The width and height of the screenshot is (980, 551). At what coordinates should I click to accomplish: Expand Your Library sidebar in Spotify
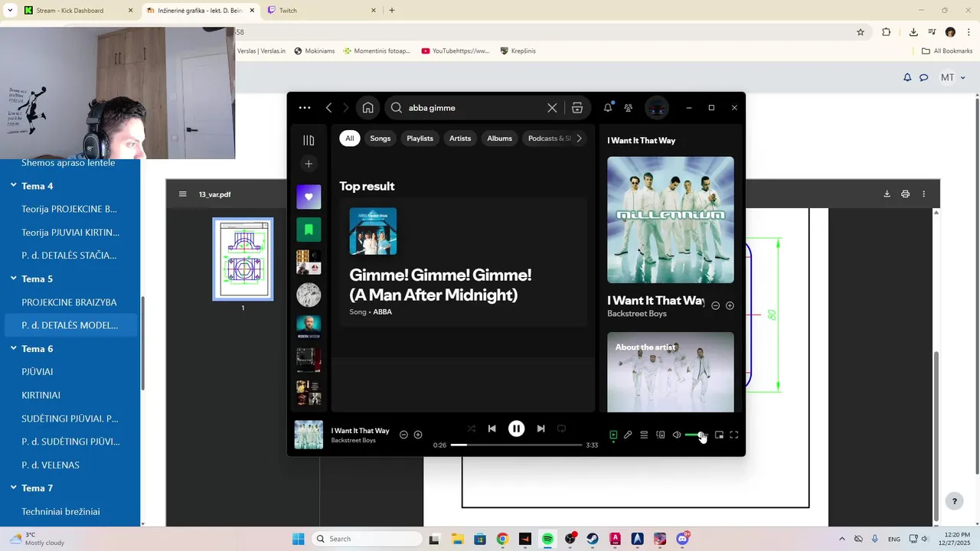309,140
